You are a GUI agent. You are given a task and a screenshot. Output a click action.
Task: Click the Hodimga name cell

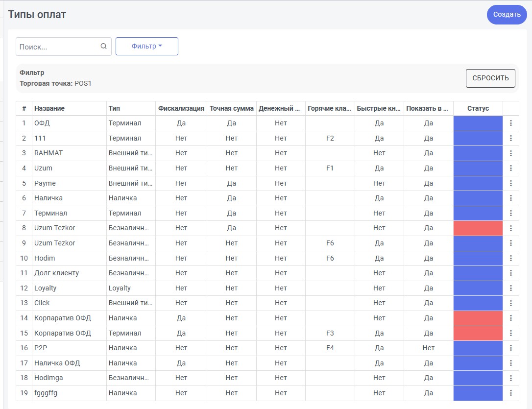click(69, 378)
